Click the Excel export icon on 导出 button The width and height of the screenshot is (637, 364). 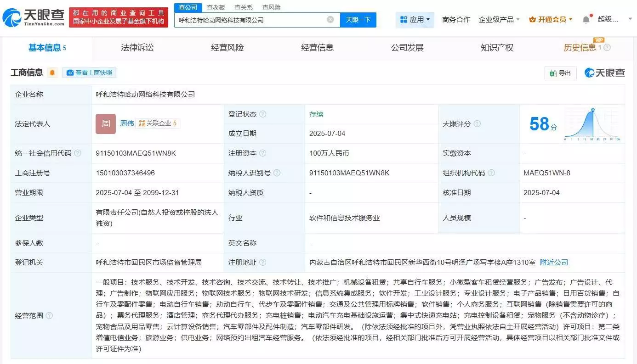(x=553, y=73)
